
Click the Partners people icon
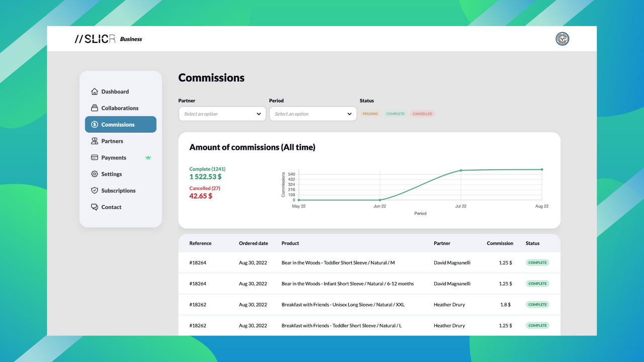pos(95,141)
